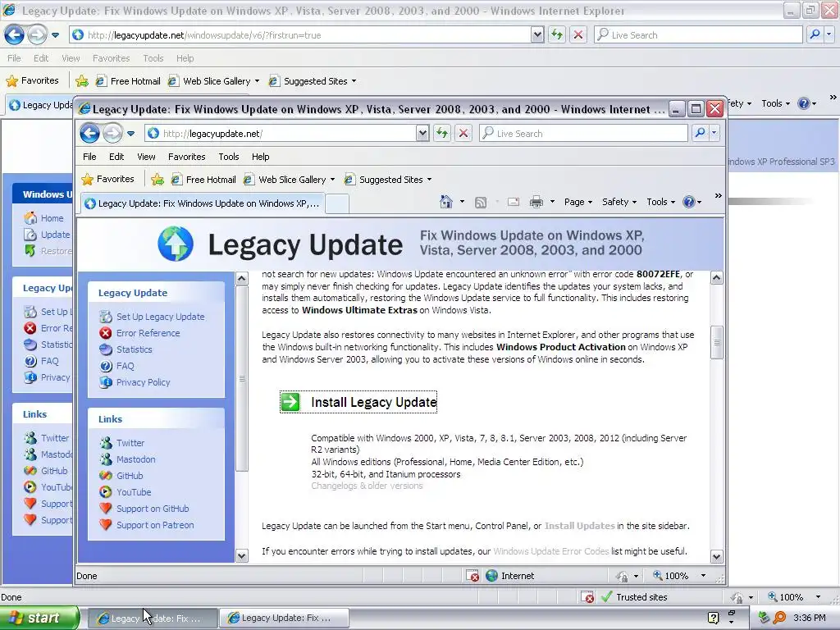Image resolution: width=840 pixels, height=630 pixels.
Task: Open recent pages dropdown in front window
Action: pyautogui.click(x=130, y=134)
